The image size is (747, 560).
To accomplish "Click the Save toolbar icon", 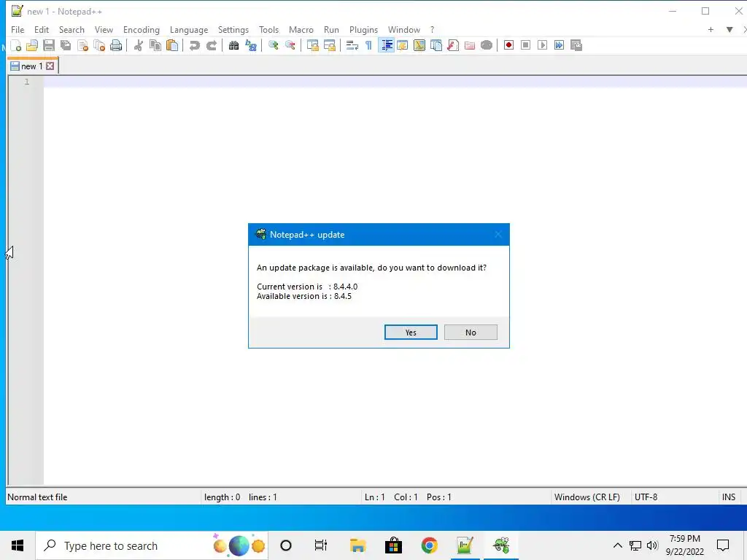I will click(49, 45).
